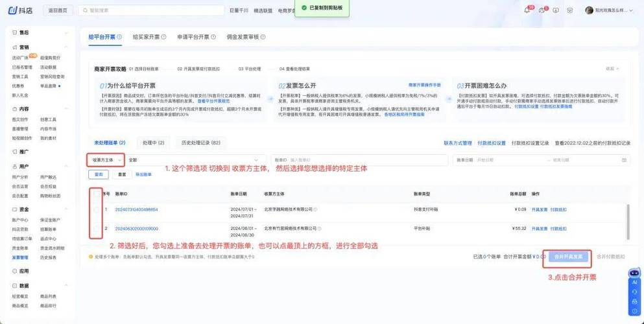Click the user avatar in top bar

[x=589, y=10]
